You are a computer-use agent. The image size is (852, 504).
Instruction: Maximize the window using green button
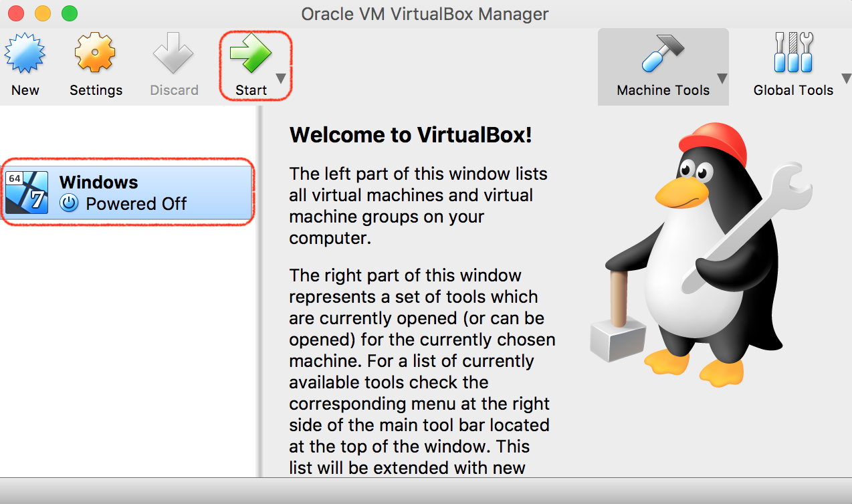[x=70, y=13]
